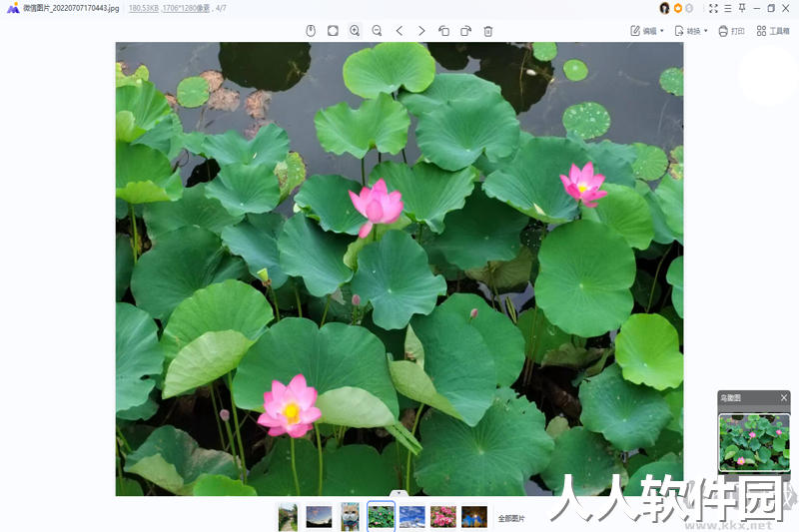Minimize the image viewer window
The height and width of the screenshot is (532, 799).
click(757, 8)
